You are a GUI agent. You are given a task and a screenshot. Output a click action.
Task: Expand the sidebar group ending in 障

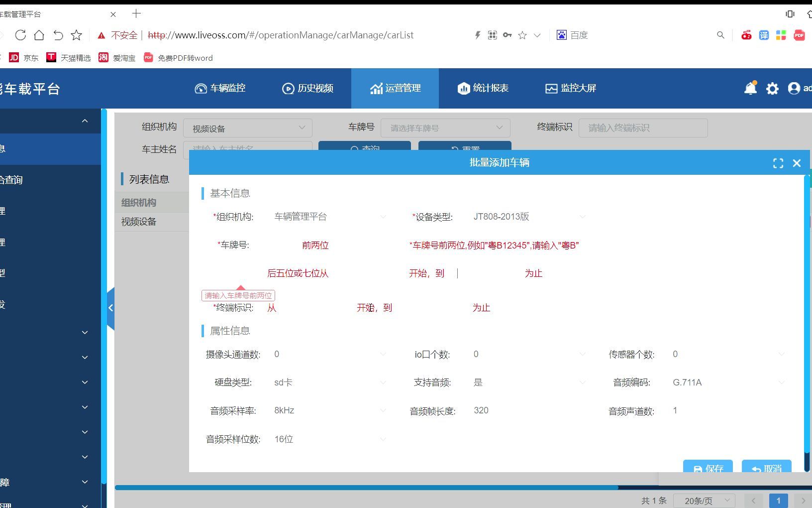click(50, 482)
